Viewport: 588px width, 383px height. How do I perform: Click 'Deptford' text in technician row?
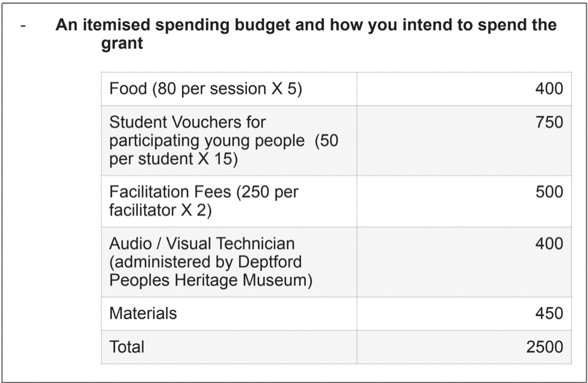pyautogui.click(x=270, y=262)
